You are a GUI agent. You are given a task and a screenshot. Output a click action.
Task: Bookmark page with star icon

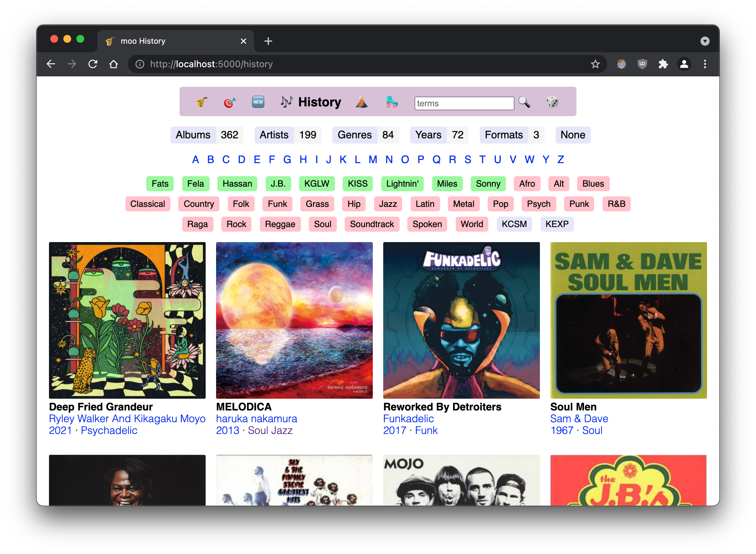click(595, 64)
